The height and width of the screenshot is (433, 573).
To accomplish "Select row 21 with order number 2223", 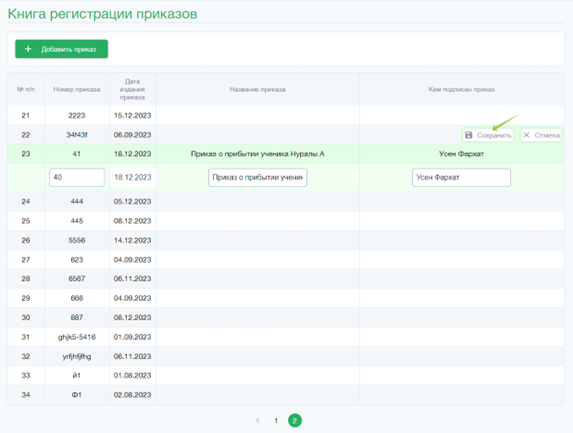I will coord(286,115).
